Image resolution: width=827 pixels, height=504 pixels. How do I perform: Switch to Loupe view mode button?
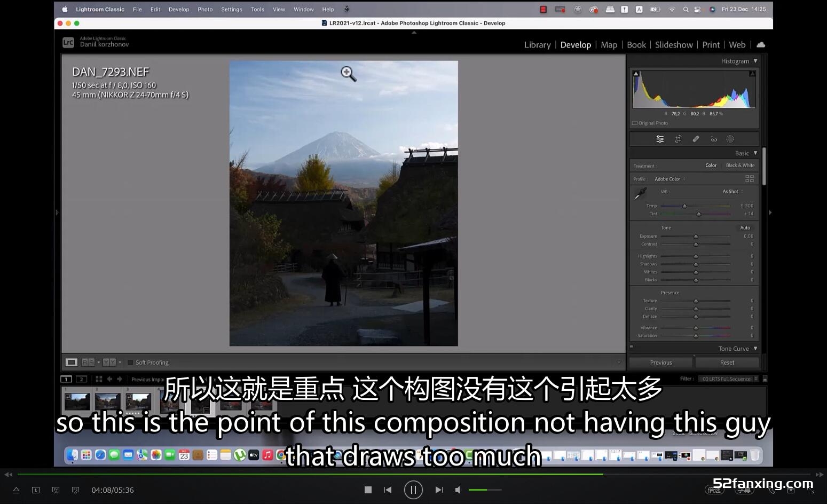[71, 363]
